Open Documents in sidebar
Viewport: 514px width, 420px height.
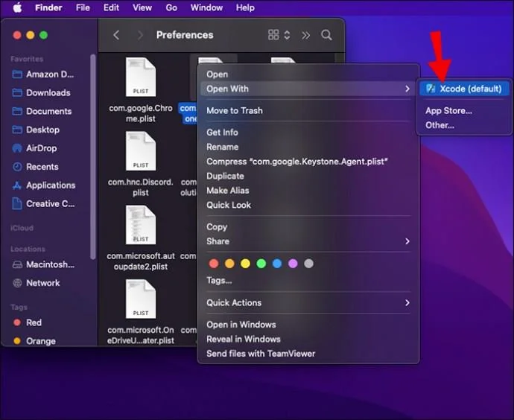tap(42, 111)
